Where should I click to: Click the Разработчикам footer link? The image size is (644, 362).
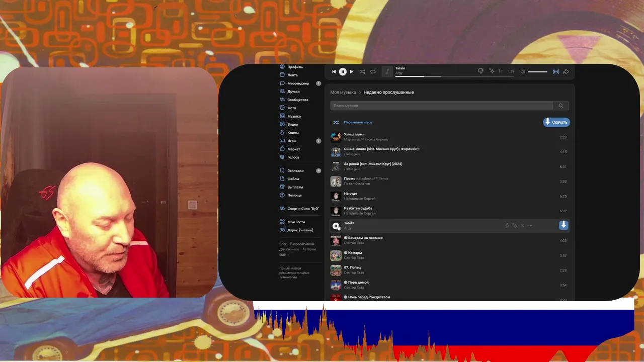click(302, 244)
